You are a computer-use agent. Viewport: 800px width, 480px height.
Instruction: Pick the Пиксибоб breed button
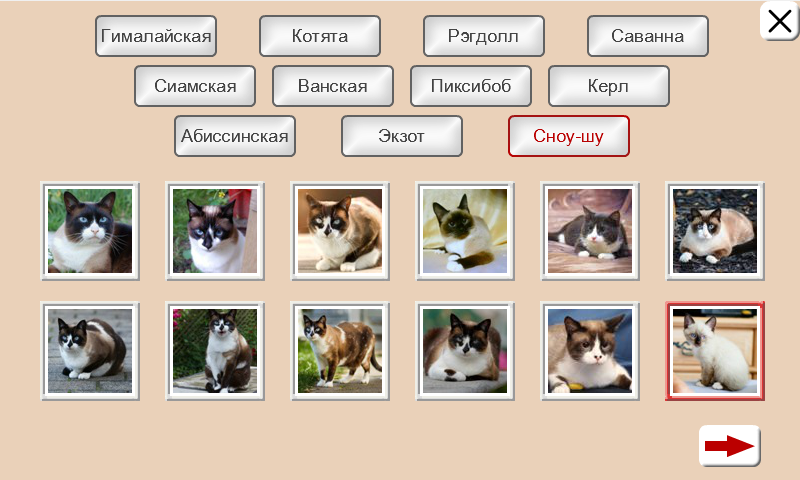(471, 86)
